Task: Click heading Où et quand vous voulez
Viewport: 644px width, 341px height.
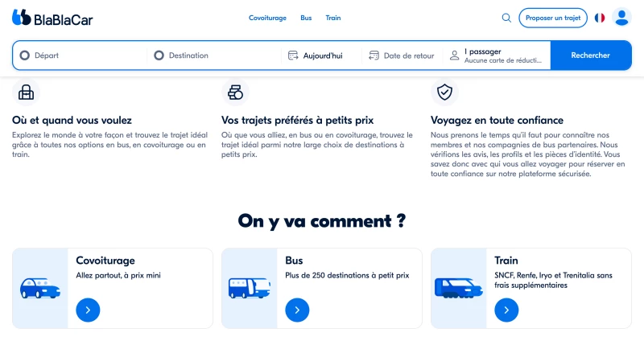Action: [x=72, y=120]
